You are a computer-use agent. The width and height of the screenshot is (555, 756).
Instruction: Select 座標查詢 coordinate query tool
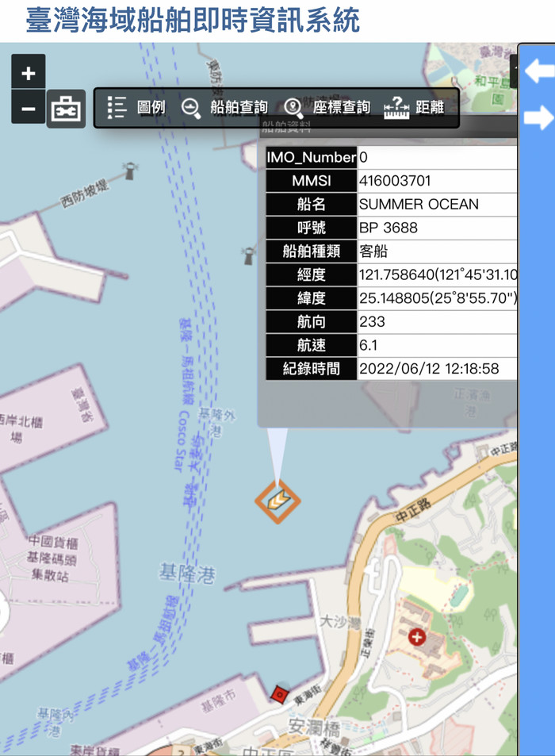point(327,108)
